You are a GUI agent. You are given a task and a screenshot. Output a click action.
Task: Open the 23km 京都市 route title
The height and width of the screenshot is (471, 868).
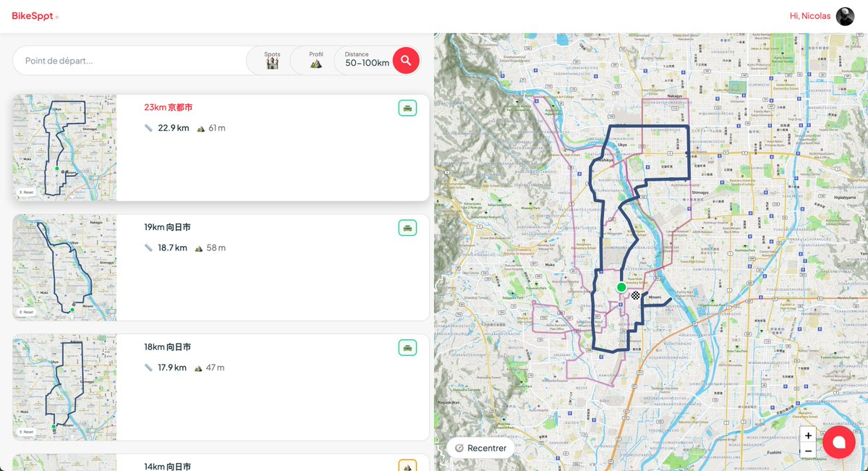point(168,107)
